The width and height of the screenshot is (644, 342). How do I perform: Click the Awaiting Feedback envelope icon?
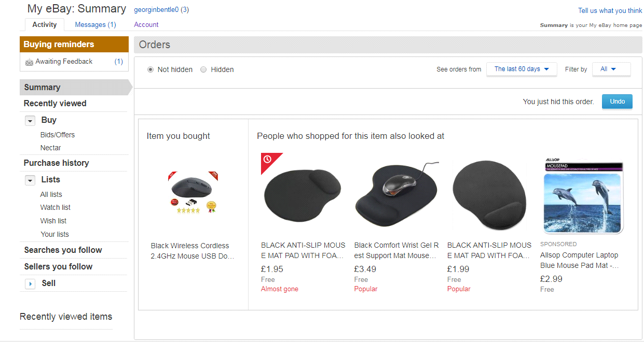tap(29, 62)
